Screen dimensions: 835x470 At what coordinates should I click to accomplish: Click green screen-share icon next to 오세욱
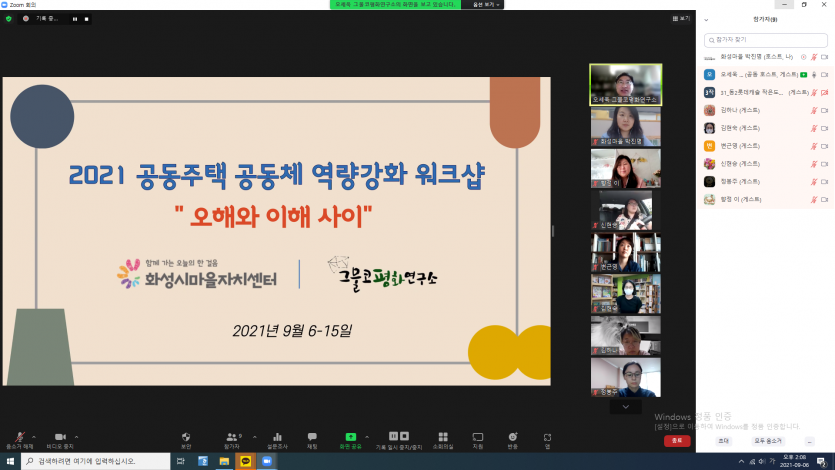click(804, 75)
